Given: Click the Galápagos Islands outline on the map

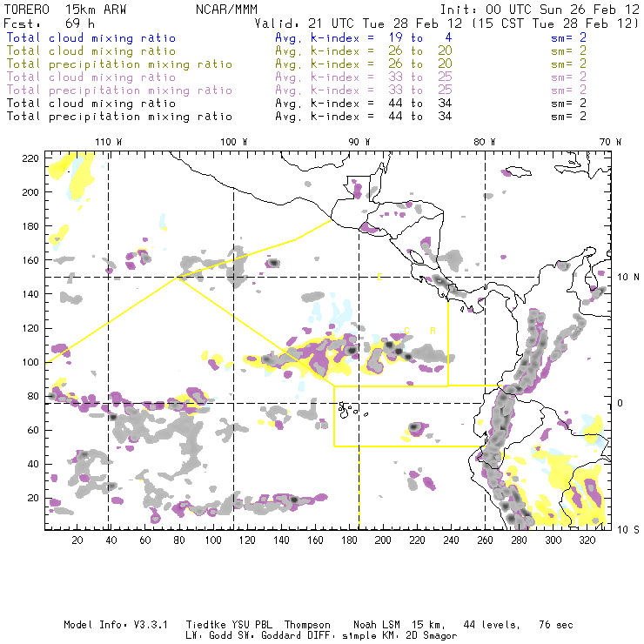Looking at the screenshot, I should tap(352, 410).
